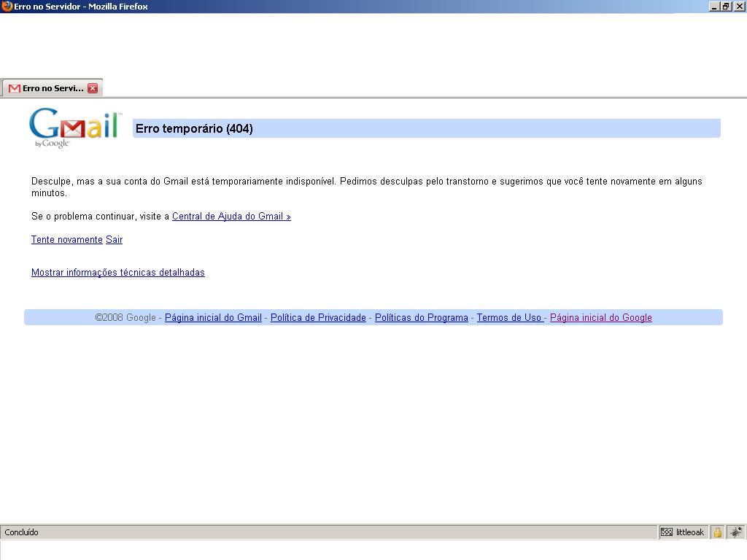The width and height of the screenshot is (747, 560).
Task: Click Tente novamente link
Action: tap(66, 239)
